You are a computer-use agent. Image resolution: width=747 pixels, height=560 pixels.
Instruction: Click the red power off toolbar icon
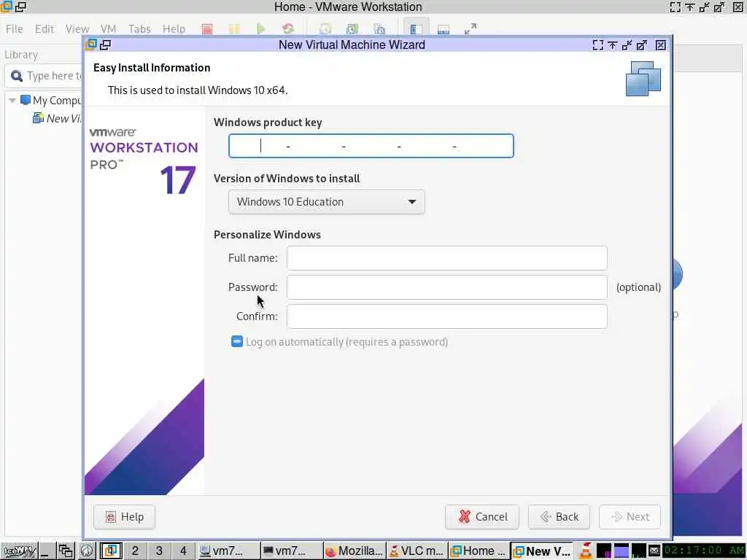click(x=206, y=29)
